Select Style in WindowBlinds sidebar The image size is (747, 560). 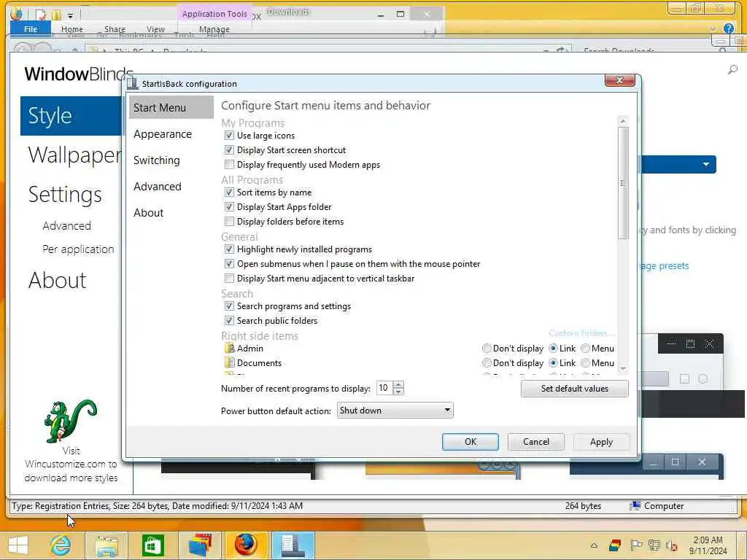tap(71, 116)
